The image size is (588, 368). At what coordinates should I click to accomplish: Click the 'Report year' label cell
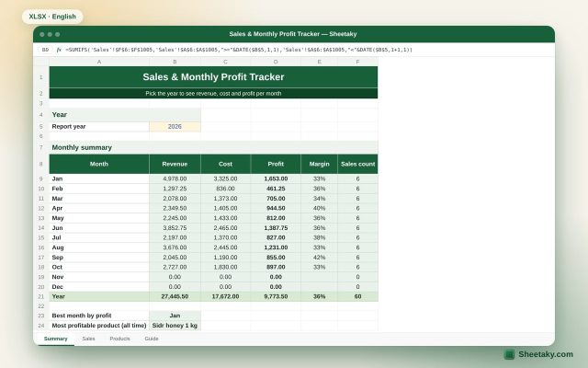(99, 127)
